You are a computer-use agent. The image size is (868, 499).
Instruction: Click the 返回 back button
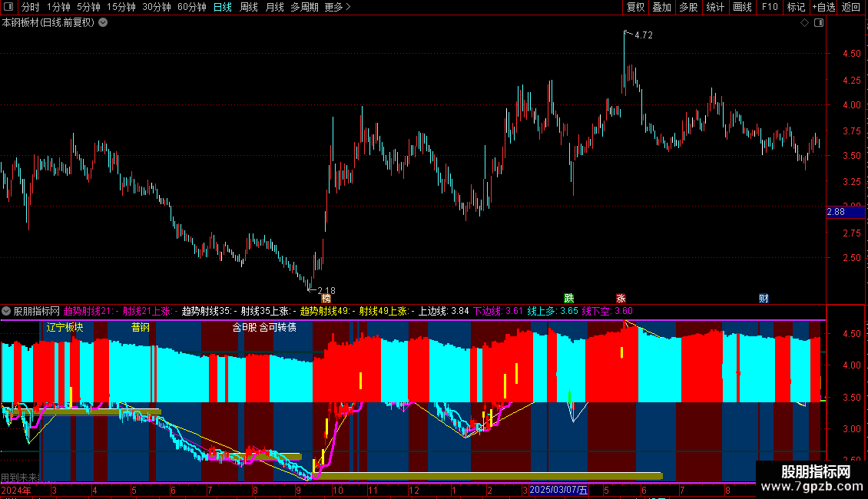click(851, 7)
